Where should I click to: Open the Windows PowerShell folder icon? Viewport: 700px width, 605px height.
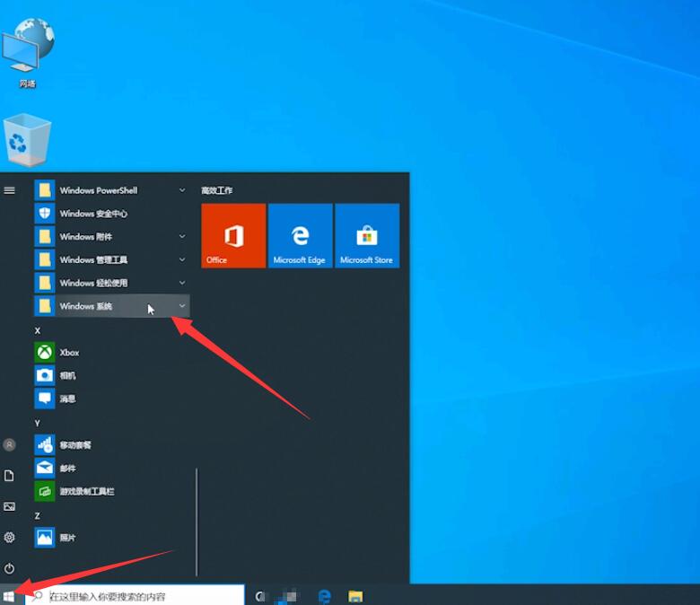click(x=45, y=190)
